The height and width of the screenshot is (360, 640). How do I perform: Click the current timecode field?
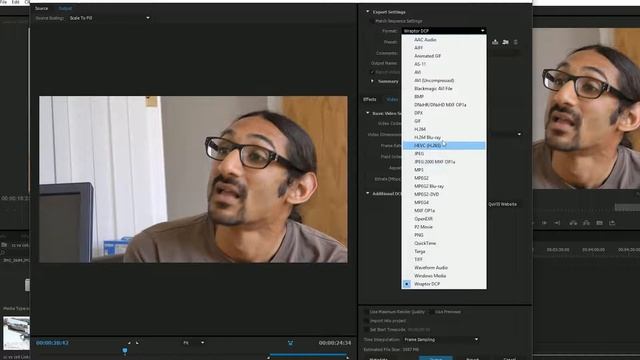(x=52, y=343)
